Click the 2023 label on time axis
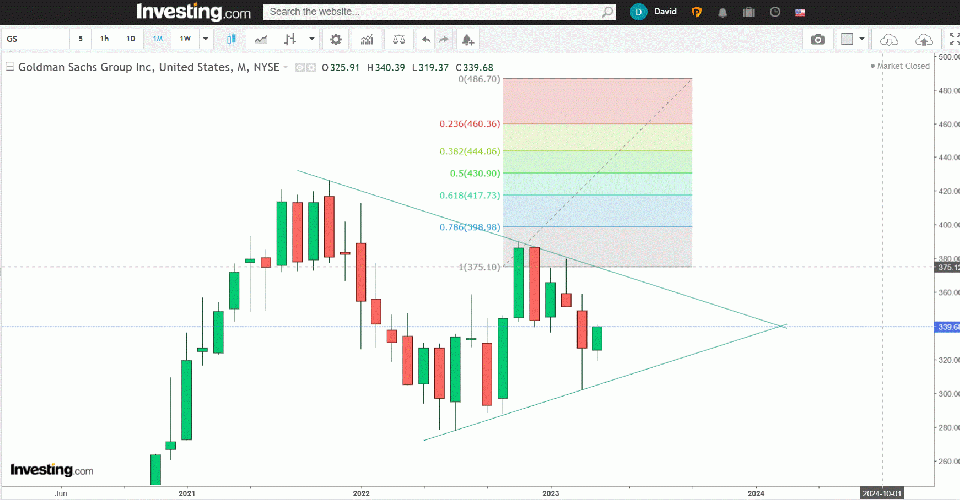The image size is (960, 500). [x=550, y=493]
